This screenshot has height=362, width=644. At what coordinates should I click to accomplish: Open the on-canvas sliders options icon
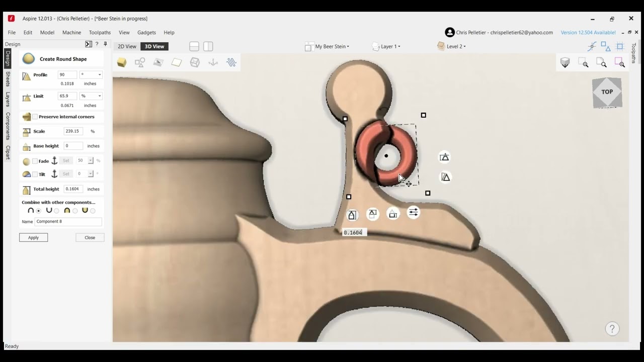[x=413, y=212]
